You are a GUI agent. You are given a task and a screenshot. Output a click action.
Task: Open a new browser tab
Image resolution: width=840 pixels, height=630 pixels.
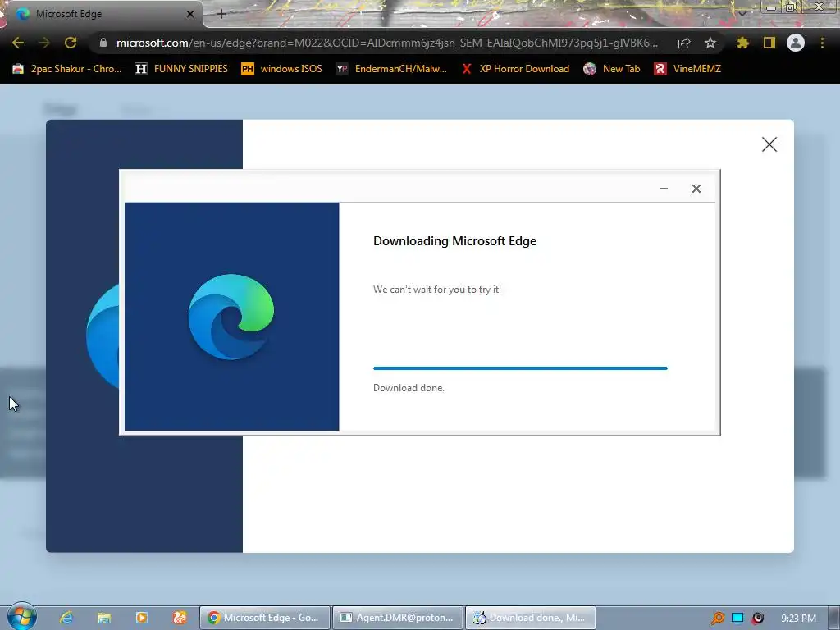[221, 14]
